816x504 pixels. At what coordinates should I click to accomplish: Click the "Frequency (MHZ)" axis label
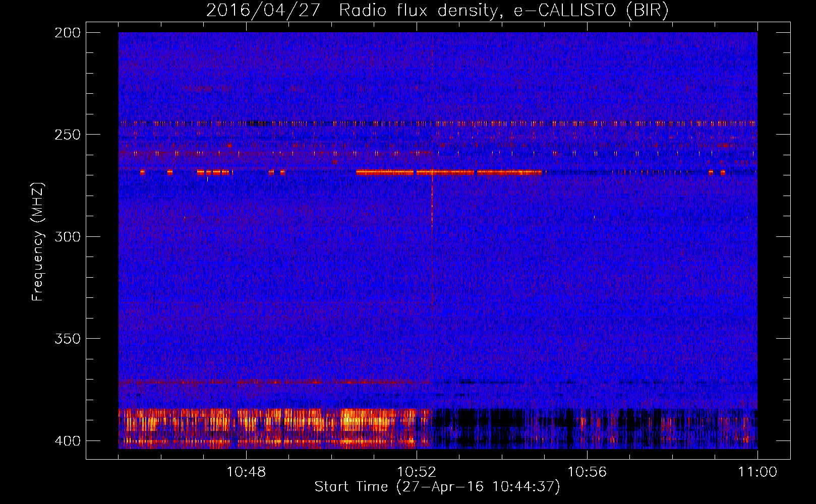[x=38, y=241]
